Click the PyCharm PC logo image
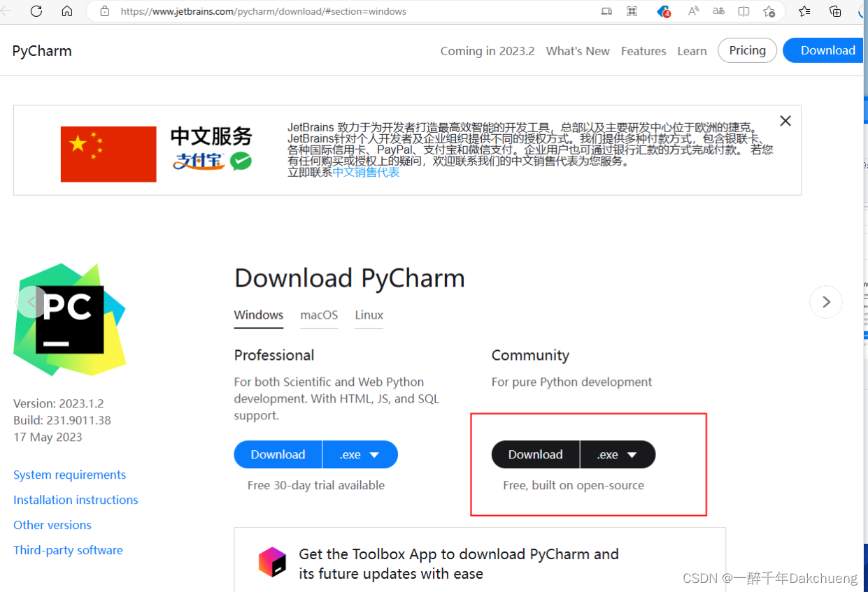The image size is (868, 592). [69, 319]
